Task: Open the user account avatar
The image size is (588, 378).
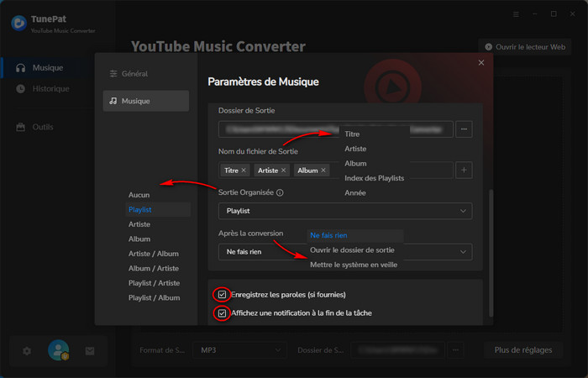Action: [x=58, y=350]
